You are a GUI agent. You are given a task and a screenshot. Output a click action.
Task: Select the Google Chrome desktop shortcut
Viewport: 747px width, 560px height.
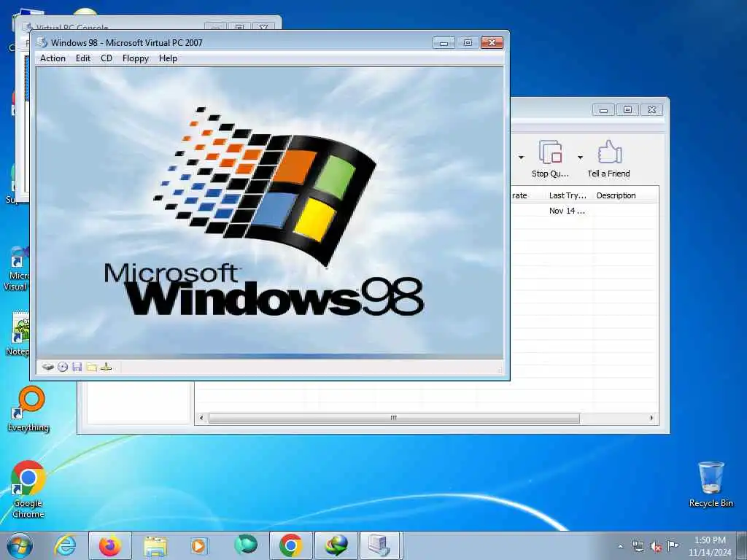click(28, 489)
